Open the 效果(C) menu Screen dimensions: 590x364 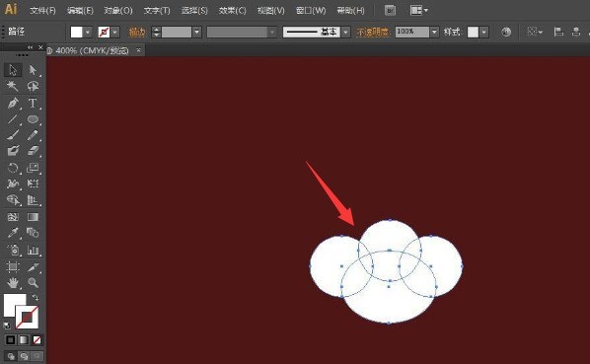232,11
